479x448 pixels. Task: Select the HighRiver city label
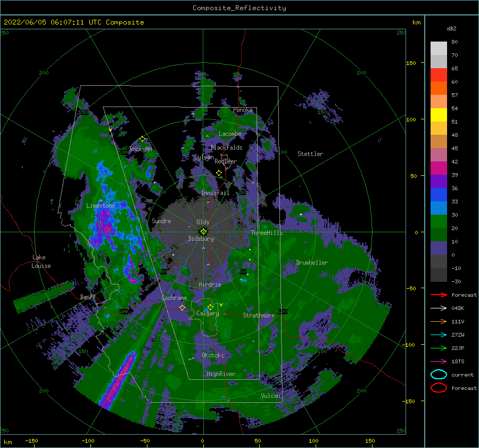tap(221, 374)
